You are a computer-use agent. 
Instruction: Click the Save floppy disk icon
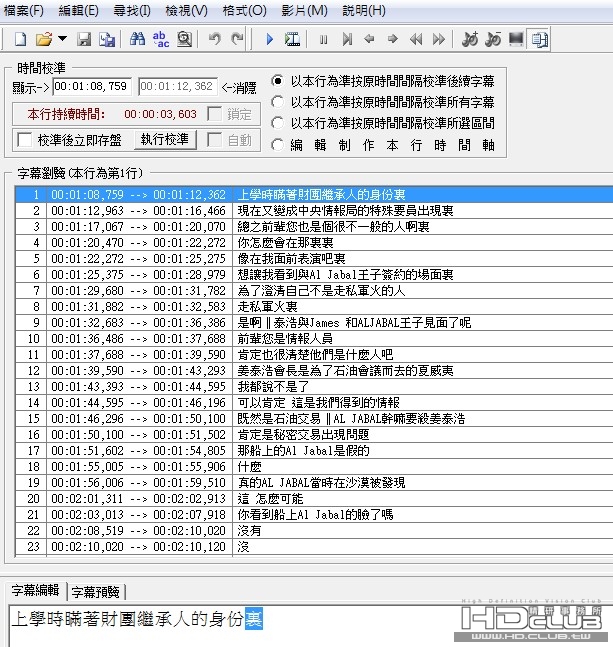[x=84, y=39]
